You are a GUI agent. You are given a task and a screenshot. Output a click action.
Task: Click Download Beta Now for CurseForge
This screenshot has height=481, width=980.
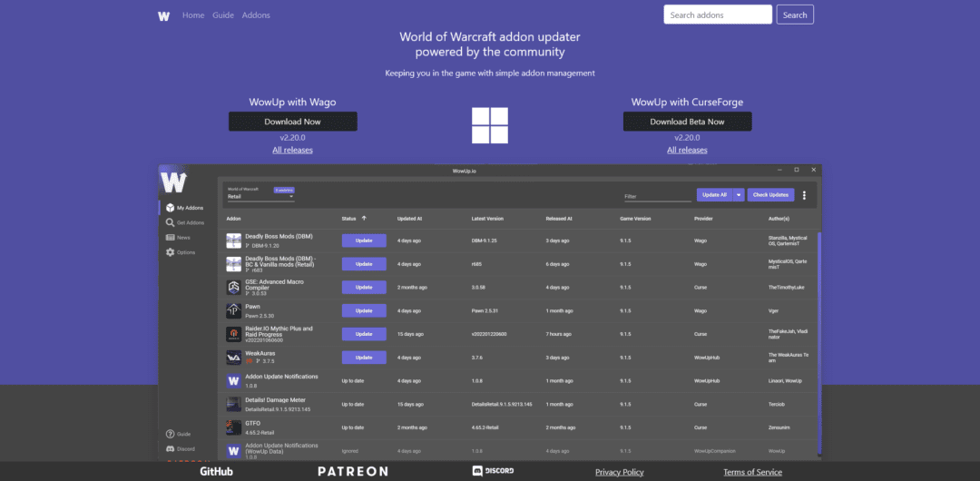[x=687, y=122]
